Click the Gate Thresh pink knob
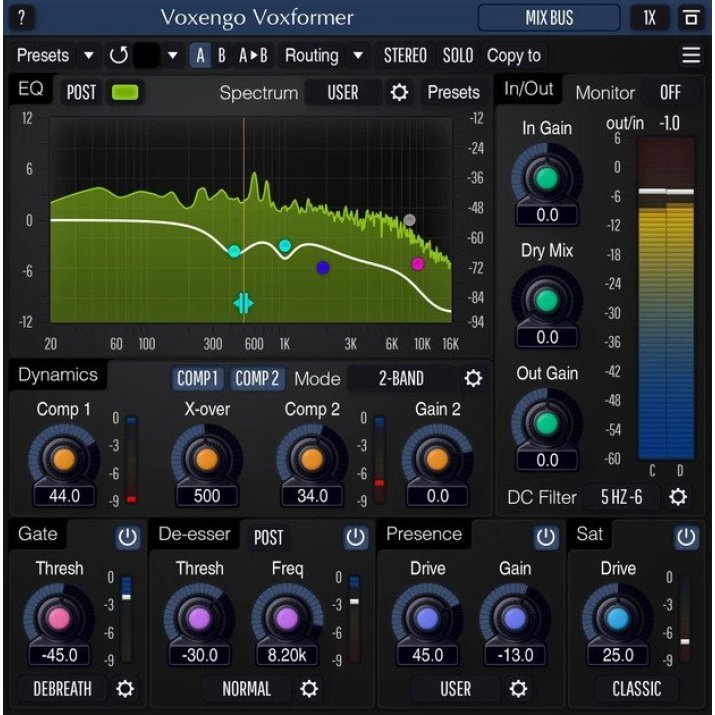Screen dimensions: 715x715 (x=59, y=619)
